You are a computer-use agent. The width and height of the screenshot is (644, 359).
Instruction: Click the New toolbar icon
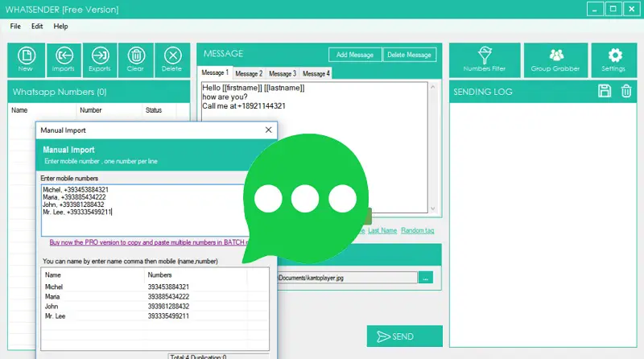tap(26, 60)
